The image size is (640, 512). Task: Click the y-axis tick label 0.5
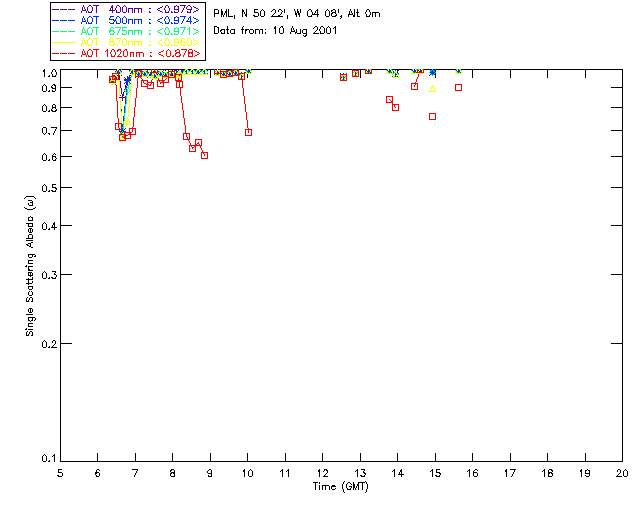point(49,188)
